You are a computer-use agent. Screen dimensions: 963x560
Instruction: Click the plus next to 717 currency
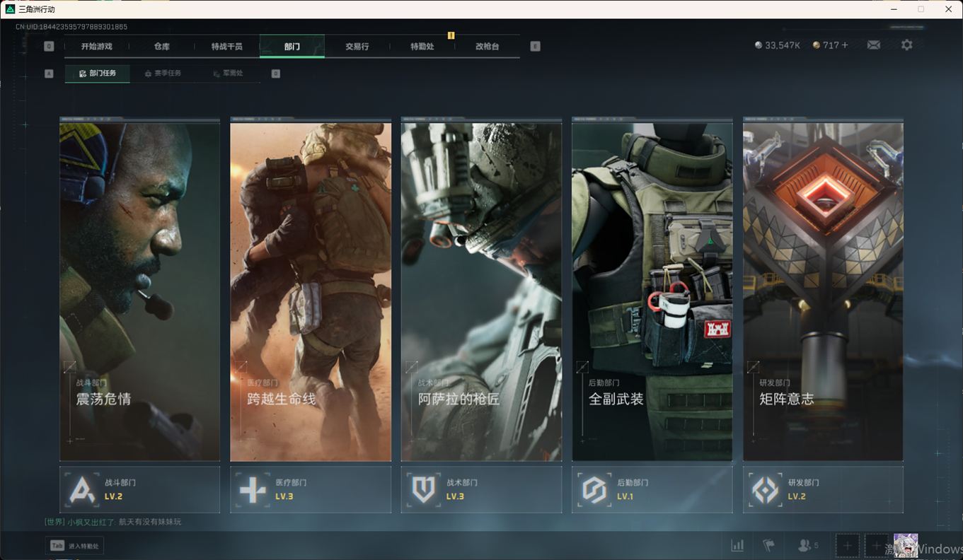point(845,45)
